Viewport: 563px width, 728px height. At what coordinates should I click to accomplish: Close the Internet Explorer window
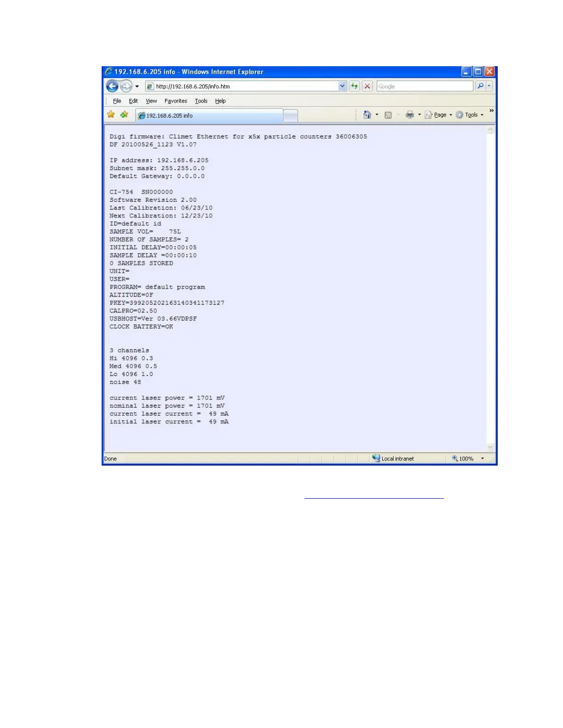click(x=489, y=72)
